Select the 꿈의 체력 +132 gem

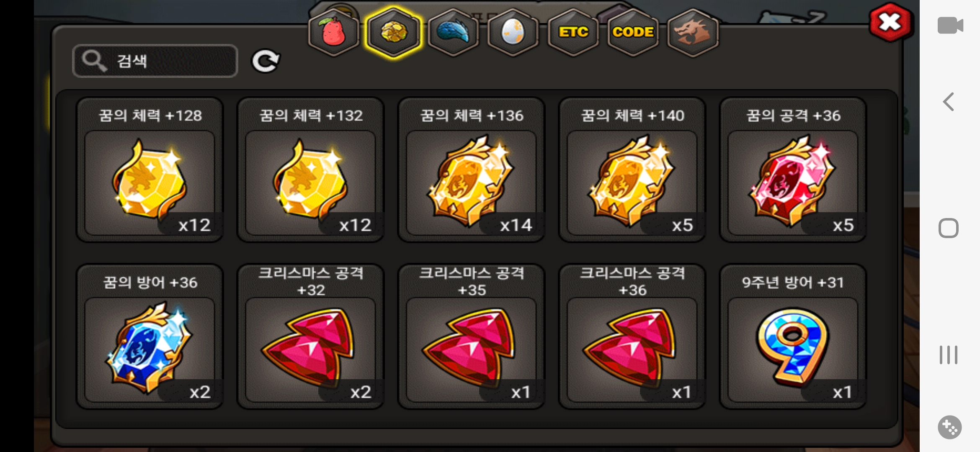[310, 170]
